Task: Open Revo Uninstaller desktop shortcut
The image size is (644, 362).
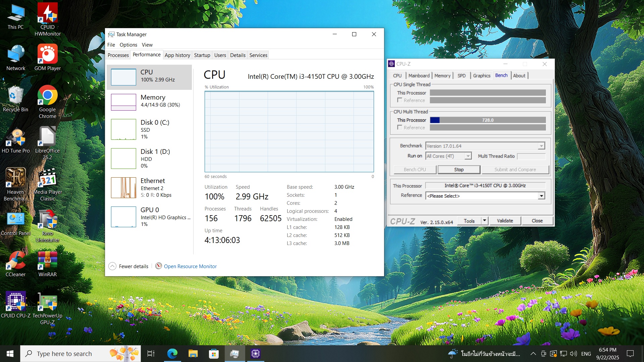Action: coord(47,220)
